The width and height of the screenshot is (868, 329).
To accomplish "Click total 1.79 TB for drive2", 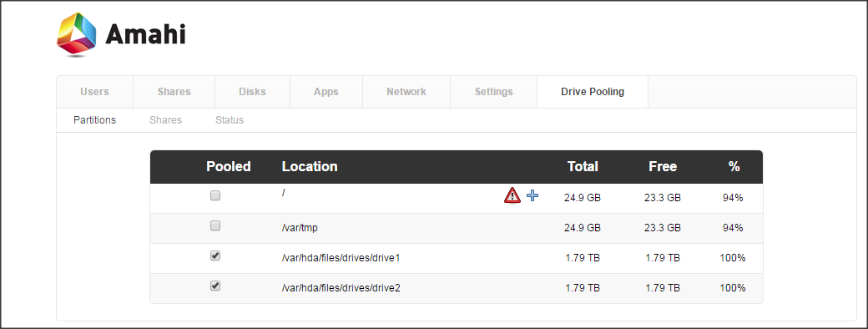I will click(583, 288).
